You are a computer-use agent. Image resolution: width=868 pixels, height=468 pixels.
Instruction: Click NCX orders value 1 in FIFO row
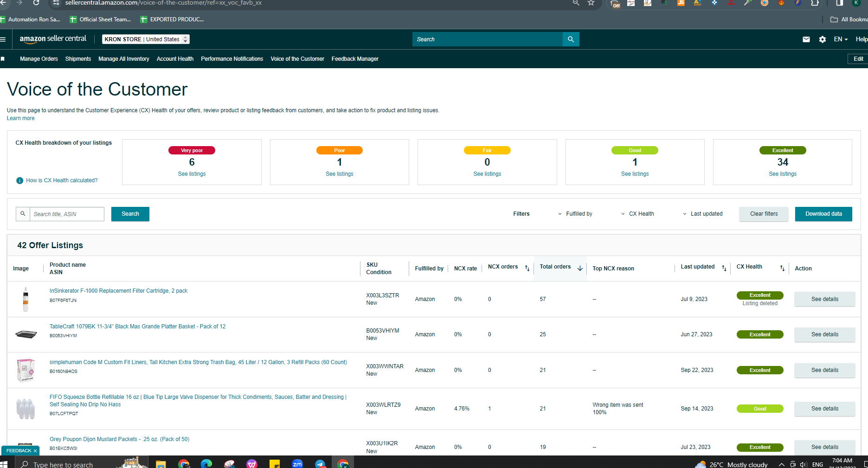pyautogui.click(x=489, y=409)
